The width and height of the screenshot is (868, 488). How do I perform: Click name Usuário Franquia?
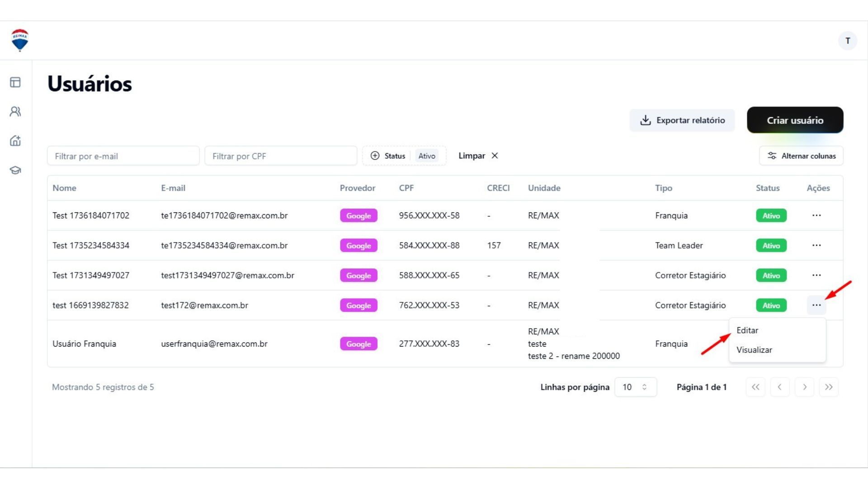tap(84, 344)
